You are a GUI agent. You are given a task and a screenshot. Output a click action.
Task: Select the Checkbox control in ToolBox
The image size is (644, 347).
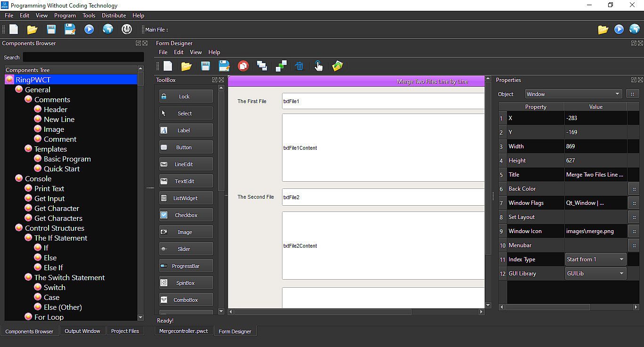point(186,215)
